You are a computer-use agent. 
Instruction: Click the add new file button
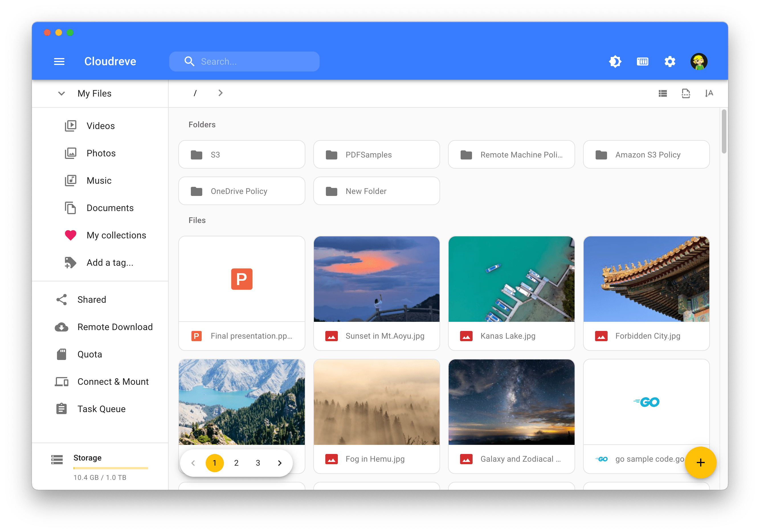[x=700, y=462]
